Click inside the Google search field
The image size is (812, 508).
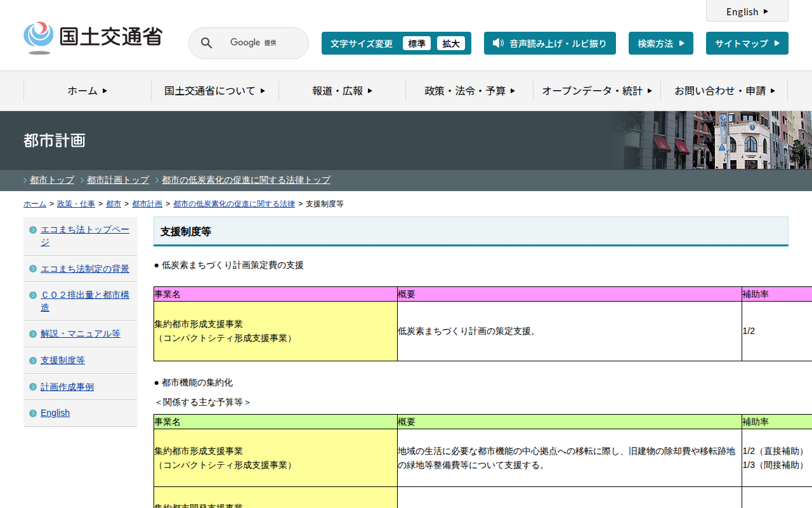click(260, 43)
